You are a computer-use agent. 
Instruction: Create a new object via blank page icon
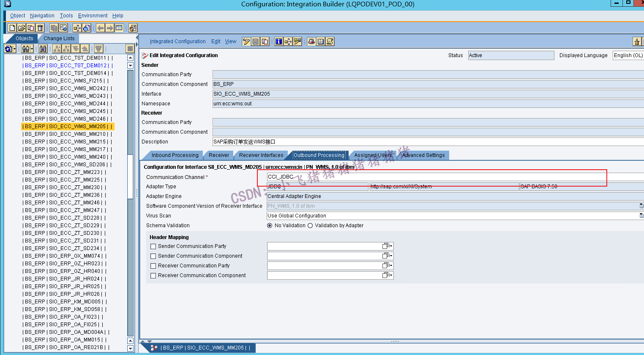click(12, 28)
